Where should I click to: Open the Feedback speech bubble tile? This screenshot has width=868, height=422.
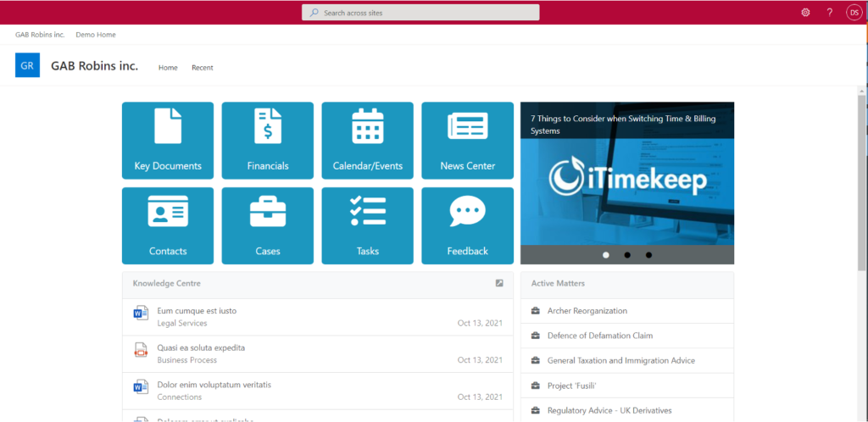point(467,225)
